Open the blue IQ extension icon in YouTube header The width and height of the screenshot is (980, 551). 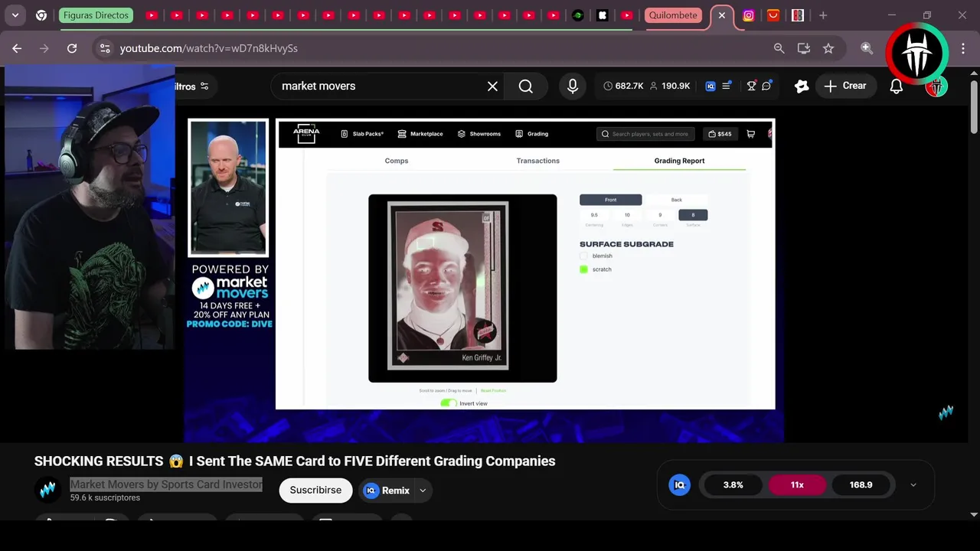pos(710,86)
